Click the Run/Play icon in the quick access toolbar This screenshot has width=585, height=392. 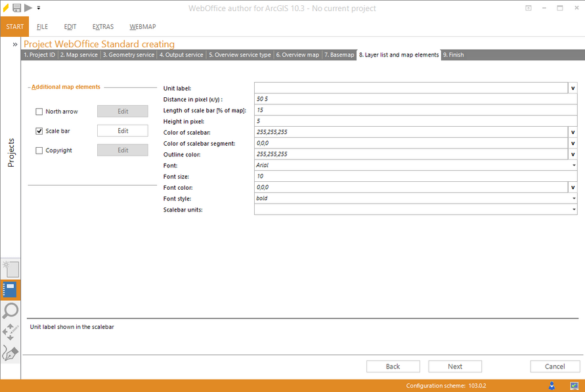[28, 8]
